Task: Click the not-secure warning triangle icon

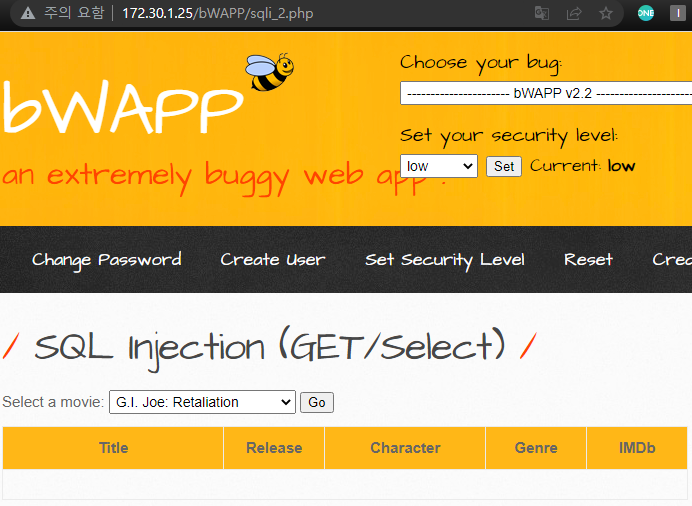Action: click(28, 13)
